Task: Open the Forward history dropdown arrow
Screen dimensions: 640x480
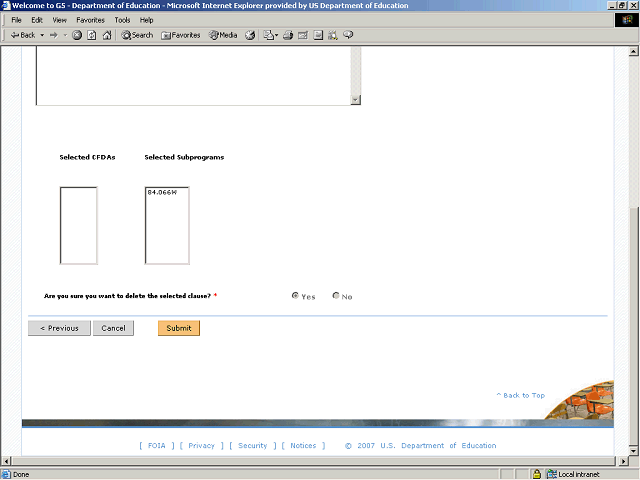Action: click(x=65, y=36)
